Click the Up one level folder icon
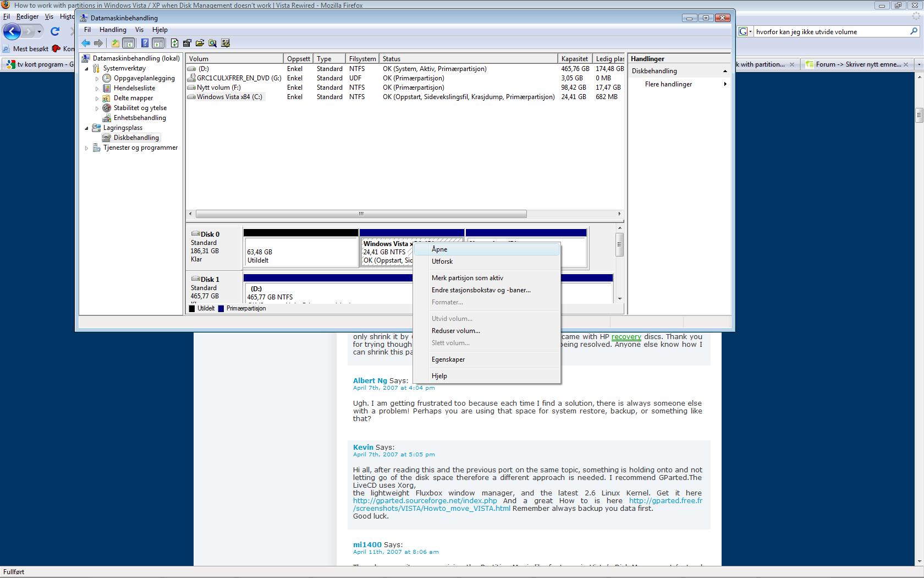Image resolution: width=924 pixels, height=578 pixels. point(116,43)
